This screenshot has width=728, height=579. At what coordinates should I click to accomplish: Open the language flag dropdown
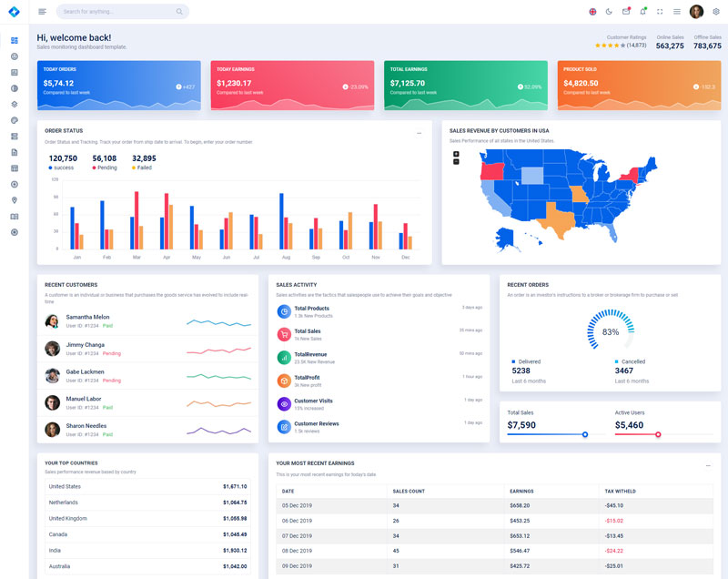point(592,12)
